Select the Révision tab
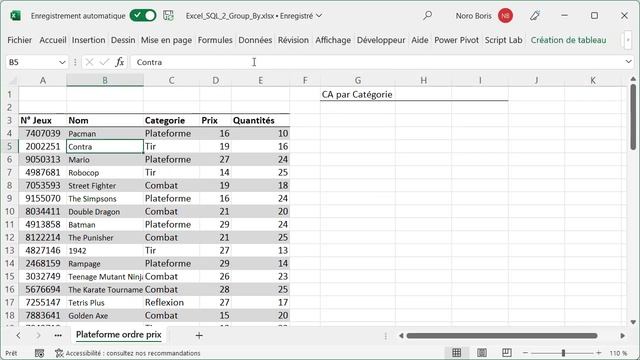 [293, 40]
